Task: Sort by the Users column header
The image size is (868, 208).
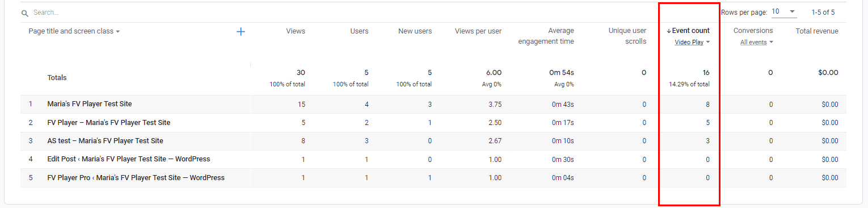Action: (359, 31)
